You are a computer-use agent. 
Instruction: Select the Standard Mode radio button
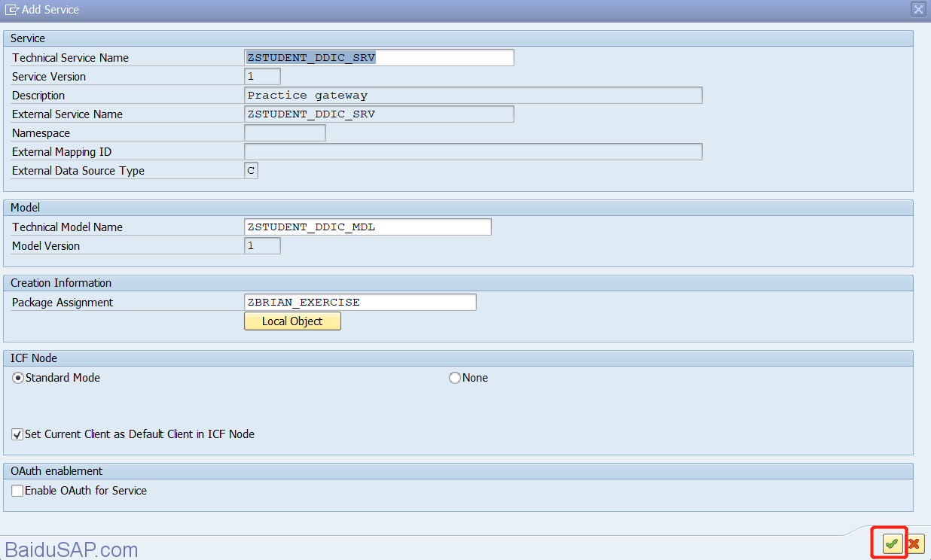pyautogui.click(x=18, y=378)
